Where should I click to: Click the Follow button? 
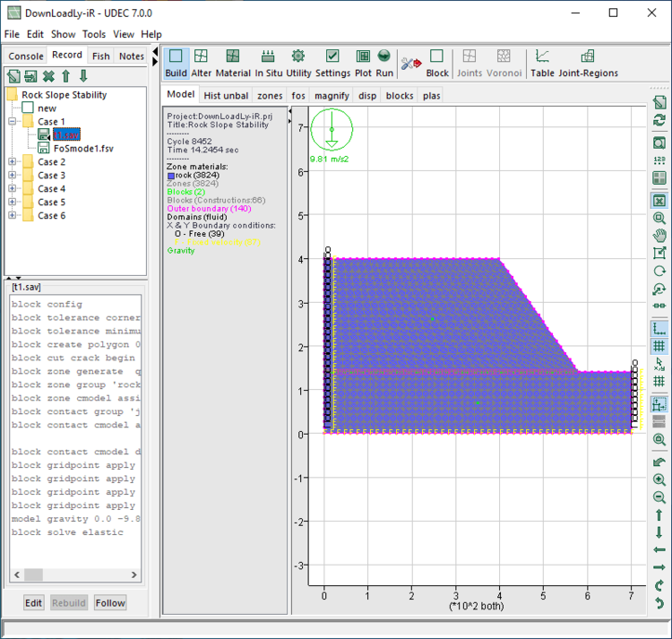coord(110,603)
